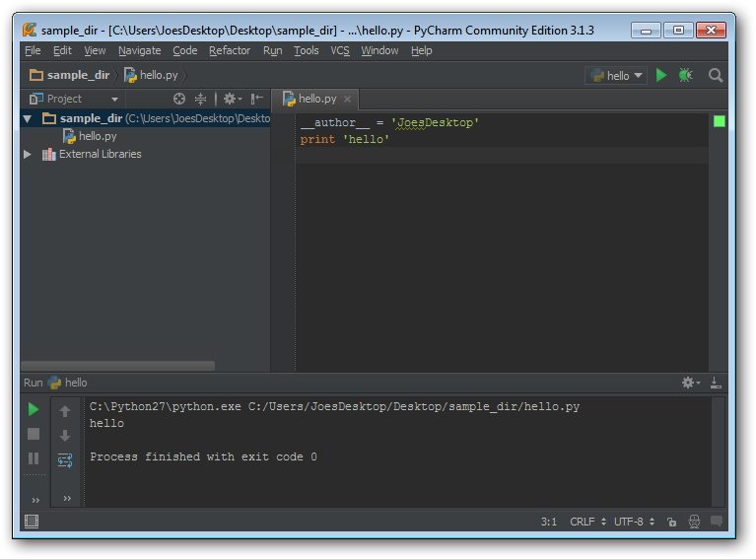Screen dimensions: 756x559
Task: Close the hello.py editor tab
Action: (x=347, y=99)
